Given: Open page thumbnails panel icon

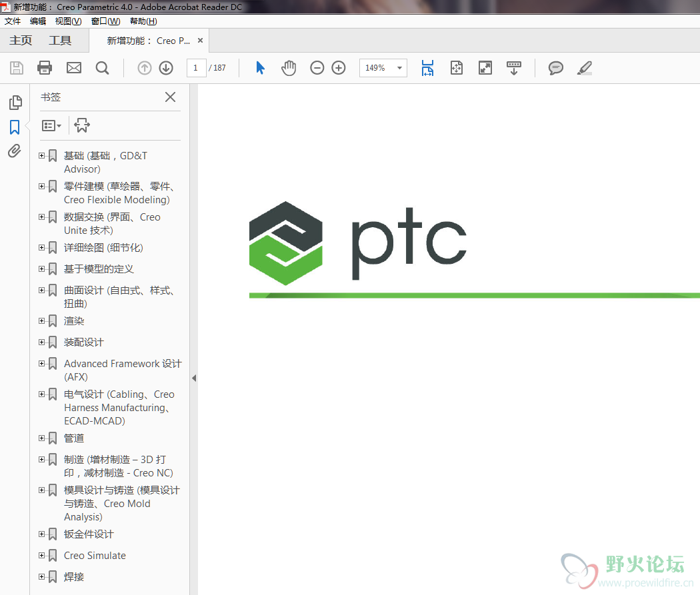Looking at the screenshot, I should point(15,102).
